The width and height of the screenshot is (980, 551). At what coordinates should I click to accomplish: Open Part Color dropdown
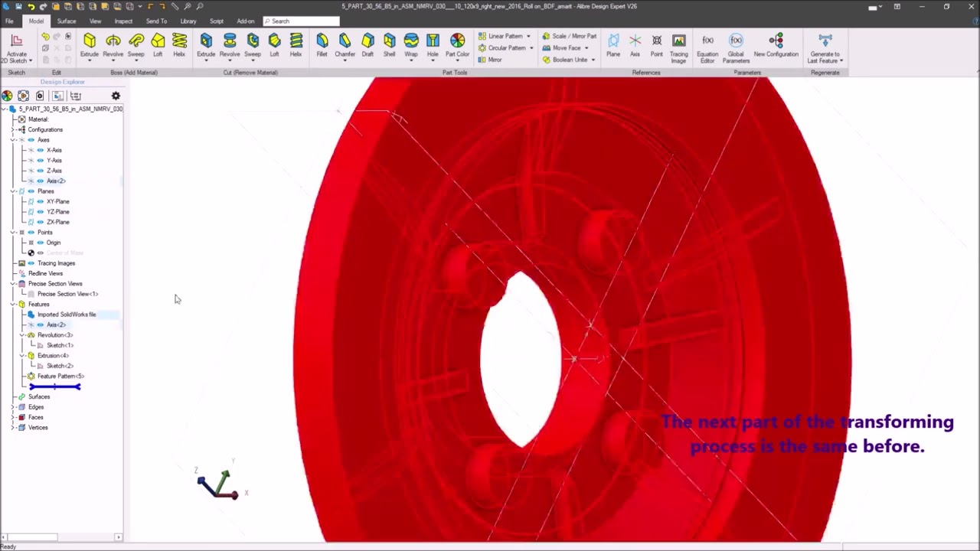click(457, 60)
